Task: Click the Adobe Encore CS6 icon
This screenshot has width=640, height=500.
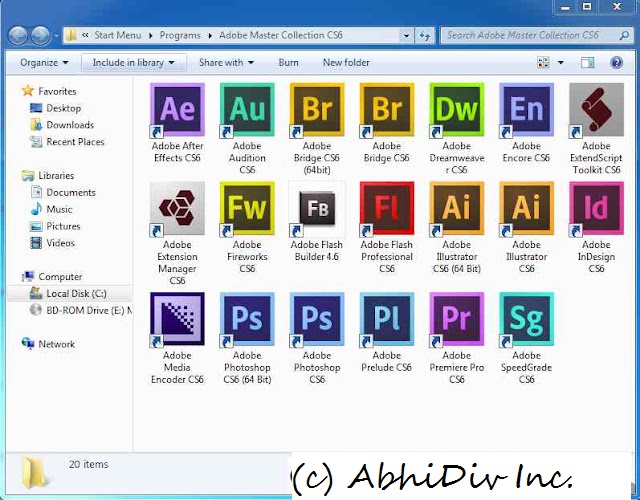Action: point(527,110)
